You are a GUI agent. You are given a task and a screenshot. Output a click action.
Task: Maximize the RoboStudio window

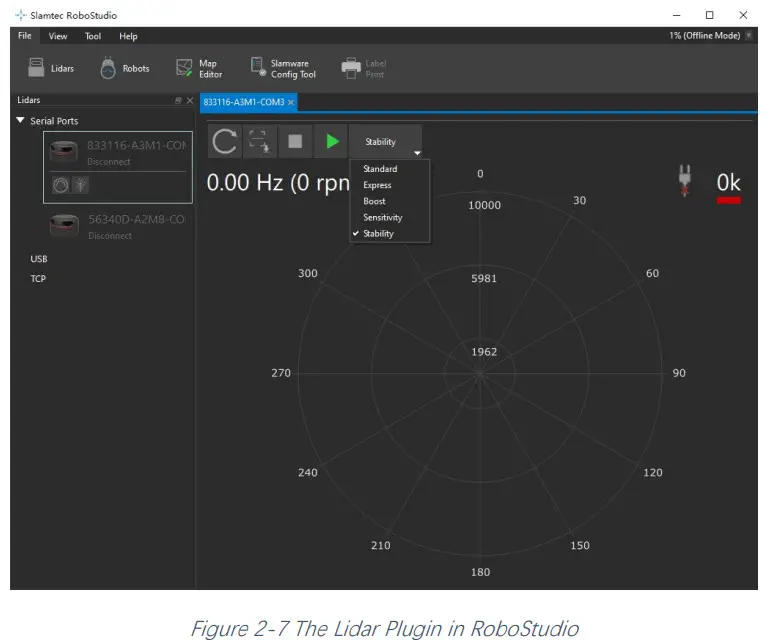(709, 15)
